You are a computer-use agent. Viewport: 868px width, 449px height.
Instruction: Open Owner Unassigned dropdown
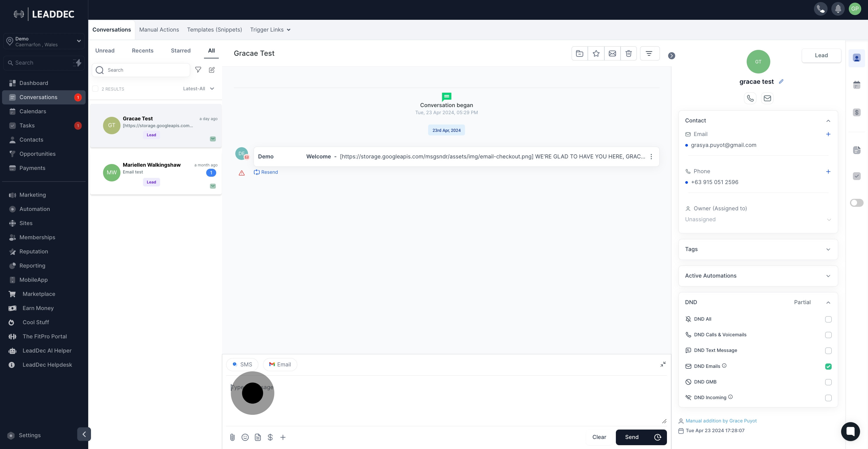[758, 219]
